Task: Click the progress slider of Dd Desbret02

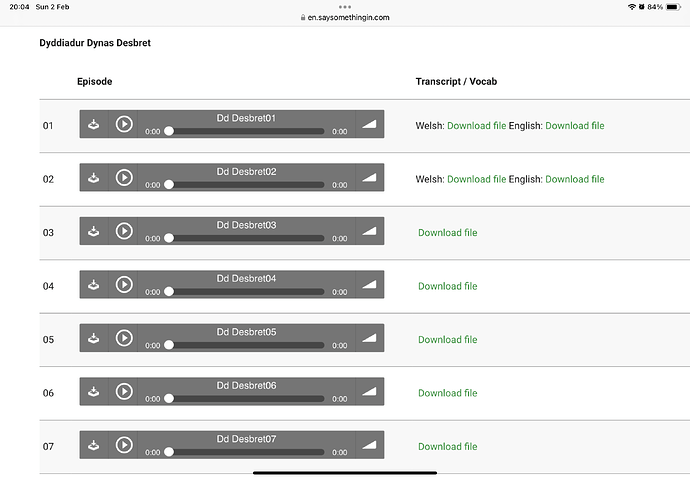Action: tap(244, 185)
